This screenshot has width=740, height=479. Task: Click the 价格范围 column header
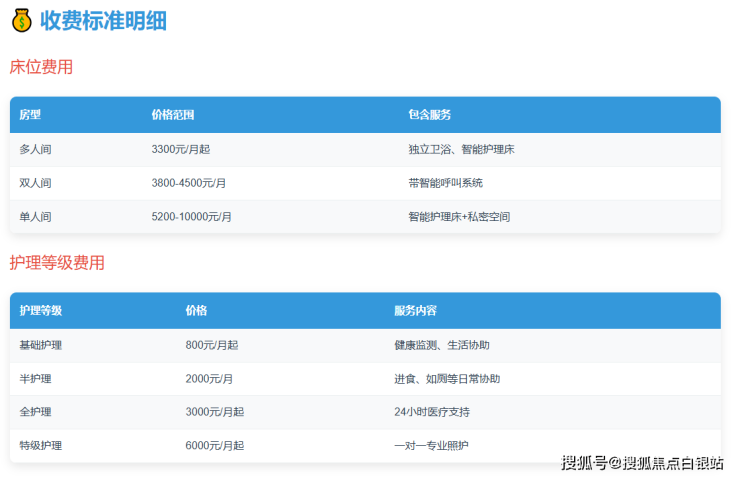[173, 115]
